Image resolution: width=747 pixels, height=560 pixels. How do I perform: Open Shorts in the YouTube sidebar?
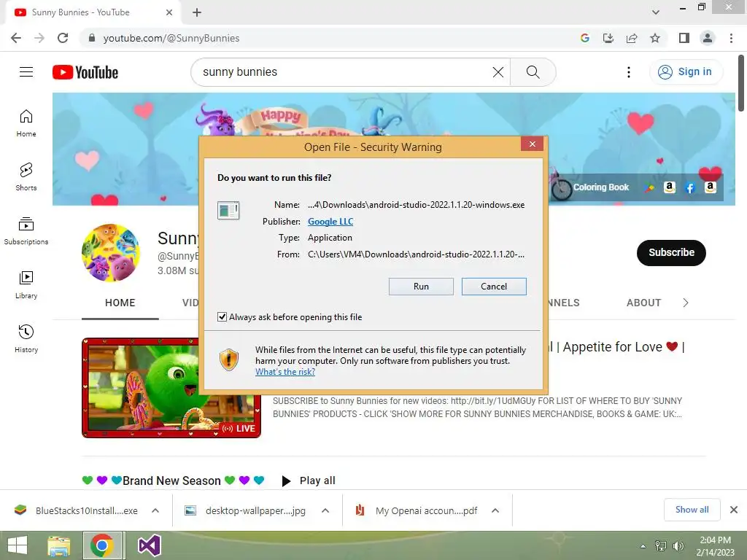26,176
